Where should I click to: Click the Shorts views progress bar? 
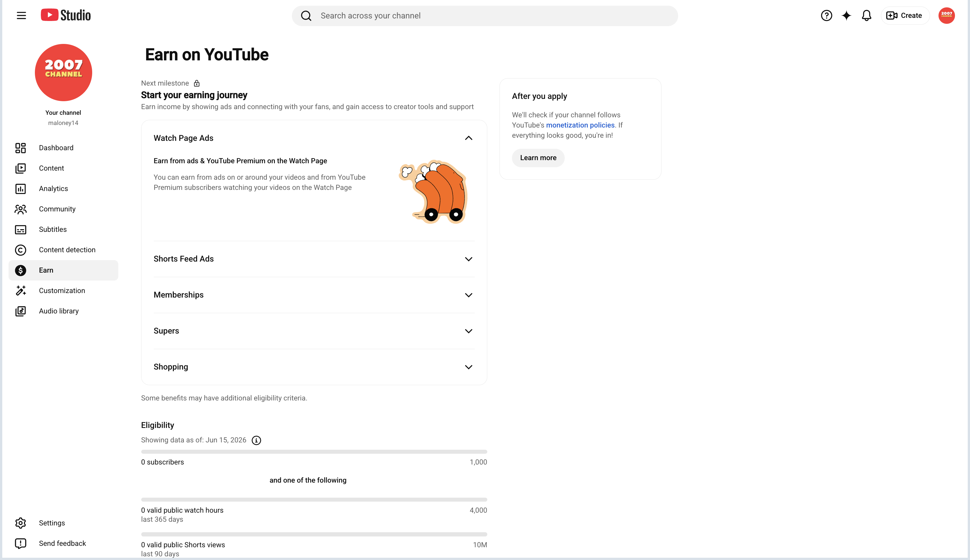(314, 534)
